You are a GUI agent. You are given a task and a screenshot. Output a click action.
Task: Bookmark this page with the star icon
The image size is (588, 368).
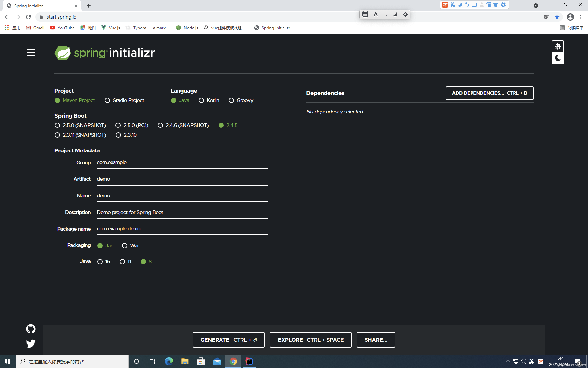click(x=557, y=17)
